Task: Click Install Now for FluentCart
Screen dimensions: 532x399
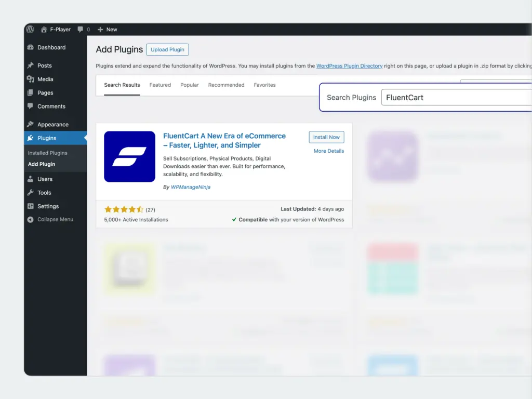Action: pos(326,137)
